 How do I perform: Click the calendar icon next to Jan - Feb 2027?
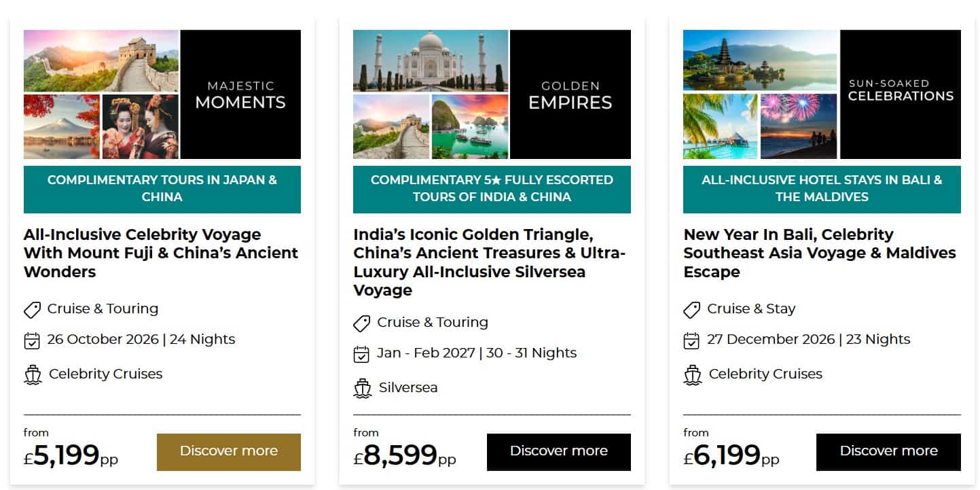pos(362,354)
